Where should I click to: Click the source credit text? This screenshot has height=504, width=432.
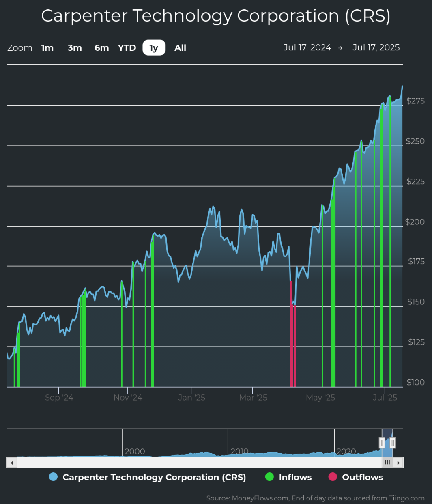click(316, 498)
